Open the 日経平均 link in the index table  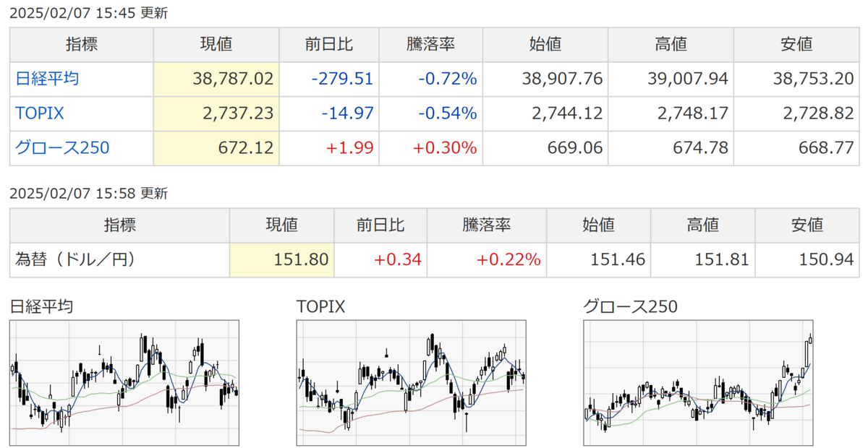tap(48, 79)
